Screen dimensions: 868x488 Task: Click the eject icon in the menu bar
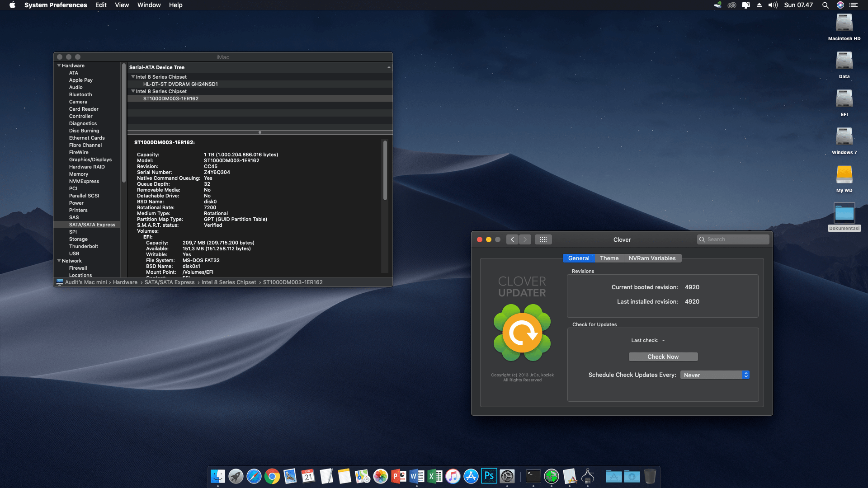tap(758, 5)
